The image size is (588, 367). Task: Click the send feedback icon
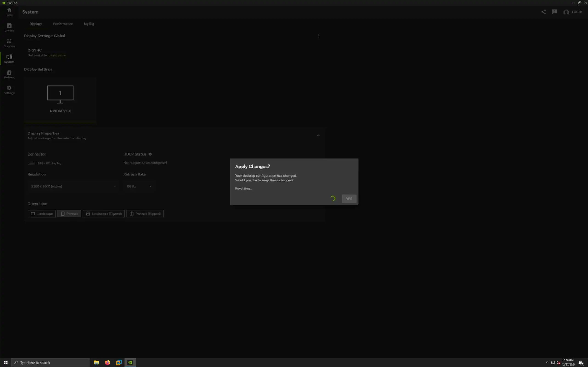[554, 12]
